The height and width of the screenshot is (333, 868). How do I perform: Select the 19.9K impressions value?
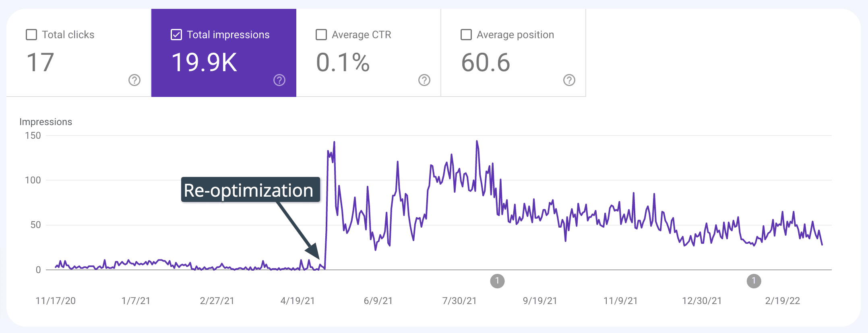tap(204, 63)
